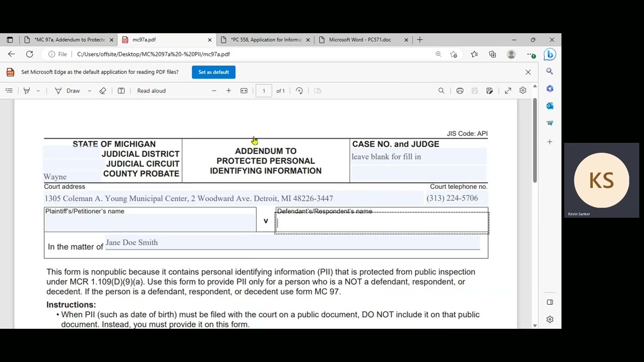Search within the PDF
The height and width of the screenshot is (362, 644).
(x=441, y=91)
